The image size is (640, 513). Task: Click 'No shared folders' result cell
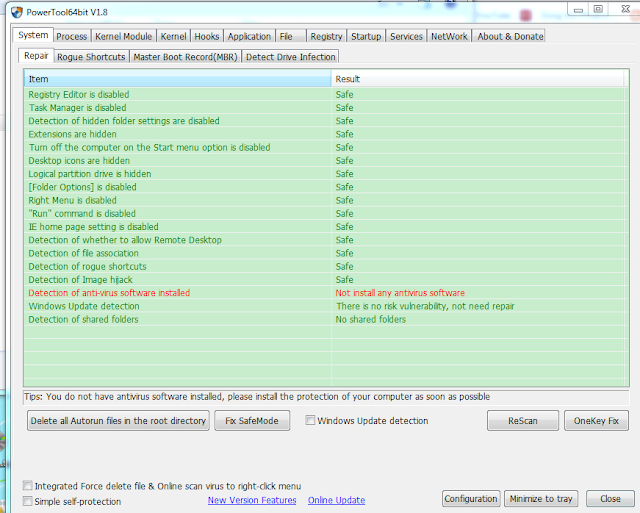click(371, 319)
